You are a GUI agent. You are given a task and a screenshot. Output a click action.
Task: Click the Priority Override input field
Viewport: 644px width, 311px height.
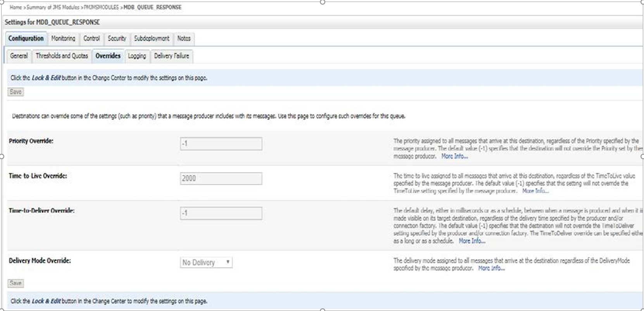221,144
